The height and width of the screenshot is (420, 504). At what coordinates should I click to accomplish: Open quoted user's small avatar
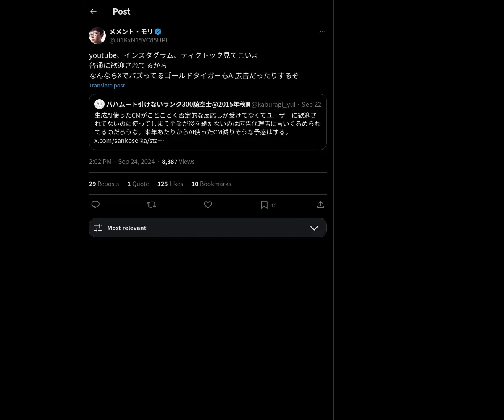coord(100,104)
